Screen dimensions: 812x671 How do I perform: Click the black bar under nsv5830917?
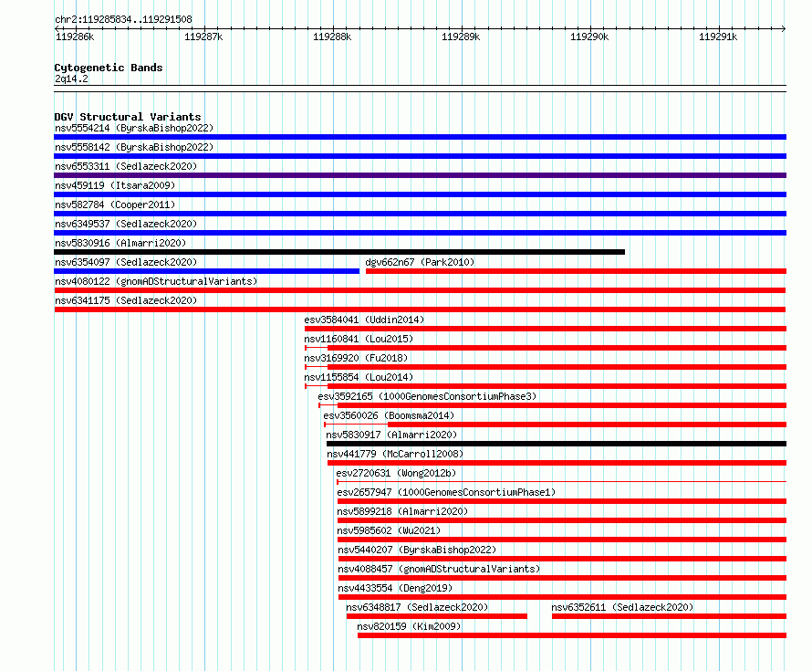point(557,444)
